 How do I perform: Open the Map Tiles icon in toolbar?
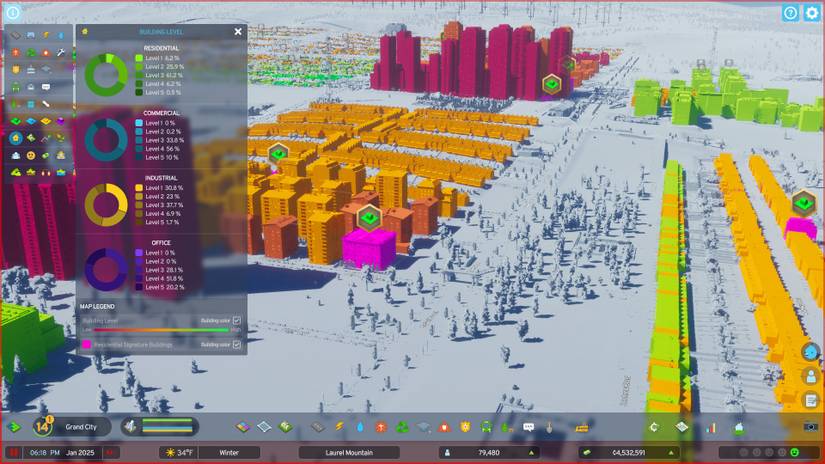click(x=682, y=427)
